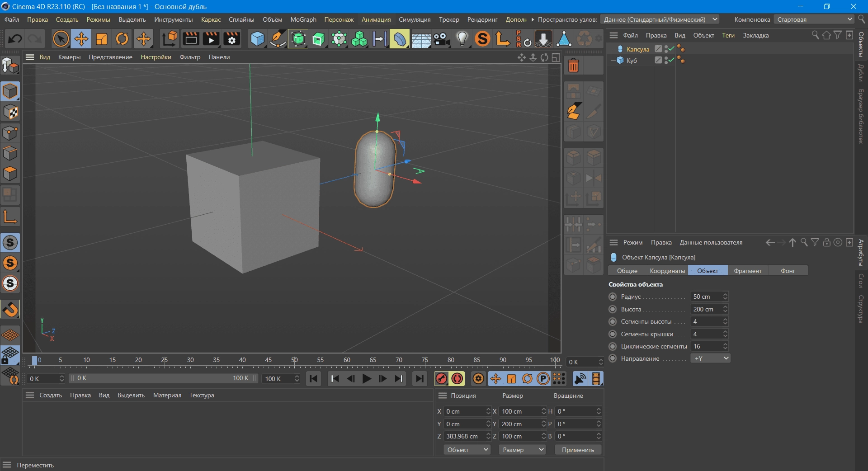
Task: Click Циклические сегменты stepper arrows
Action: click(x=725, y=346)
